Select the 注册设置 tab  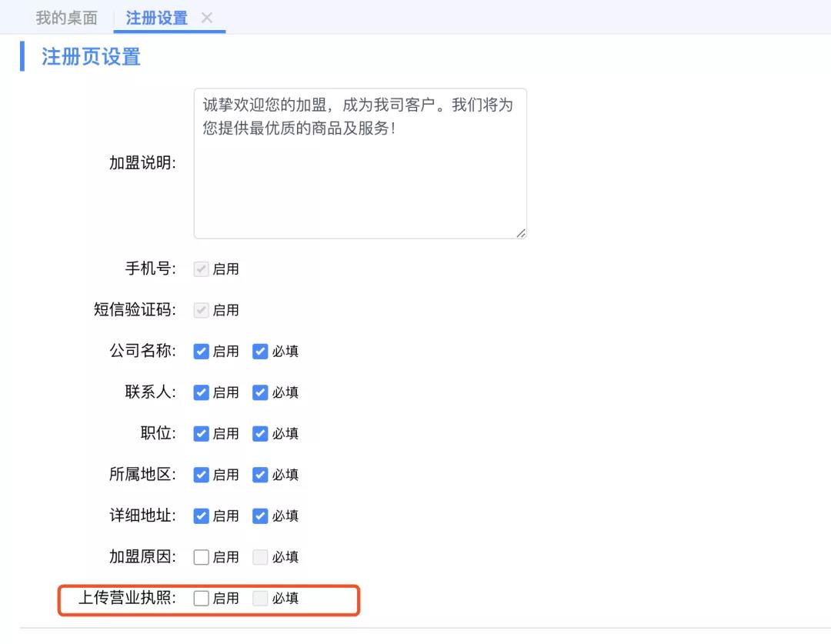click(156, 18)
